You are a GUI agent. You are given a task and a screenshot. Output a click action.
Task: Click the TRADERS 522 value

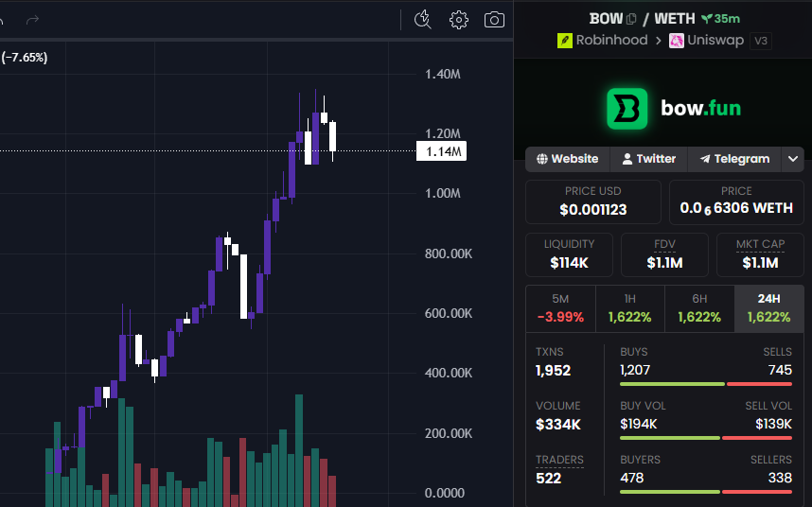548,478
